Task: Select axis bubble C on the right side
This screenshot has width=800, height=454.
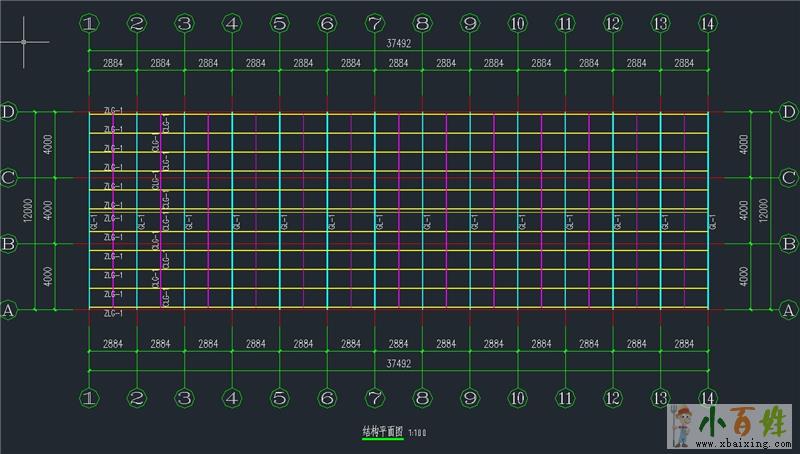Action: click(788, 178)
